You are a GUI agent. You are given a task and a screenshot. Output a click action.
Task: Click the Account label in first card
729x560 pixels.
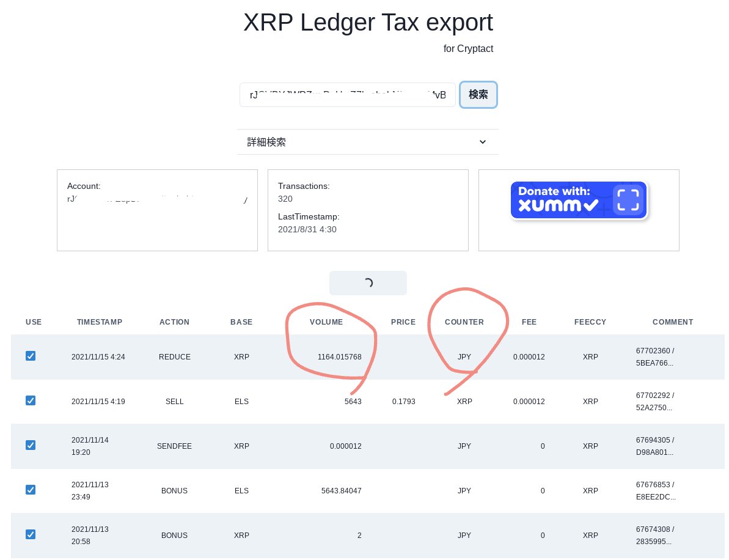(84, 186)
